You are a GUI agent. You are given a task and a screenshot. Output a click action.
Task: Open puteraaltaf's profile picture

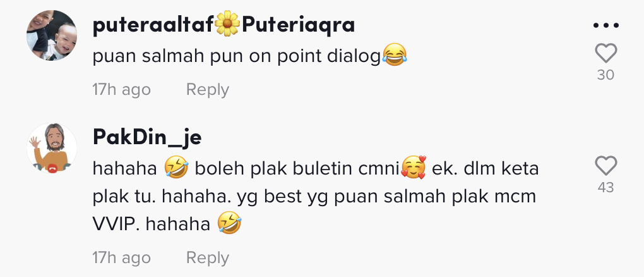pos(52,35)
